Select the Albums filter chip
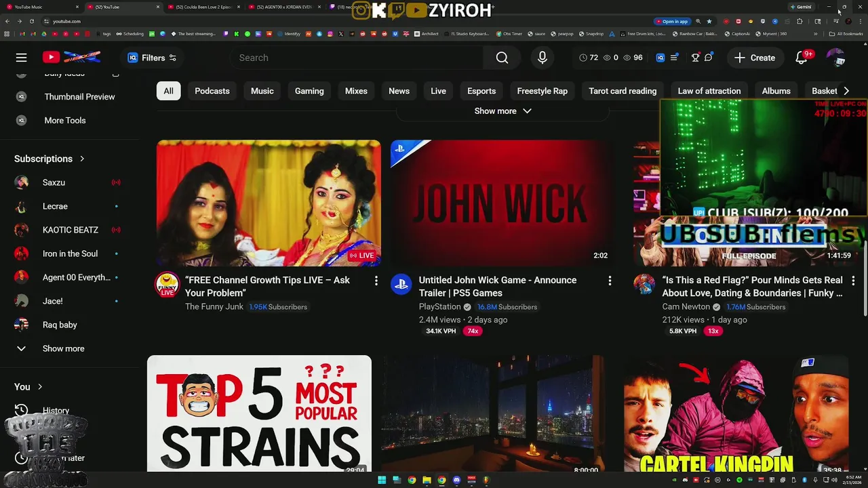 tap(776, 91)
